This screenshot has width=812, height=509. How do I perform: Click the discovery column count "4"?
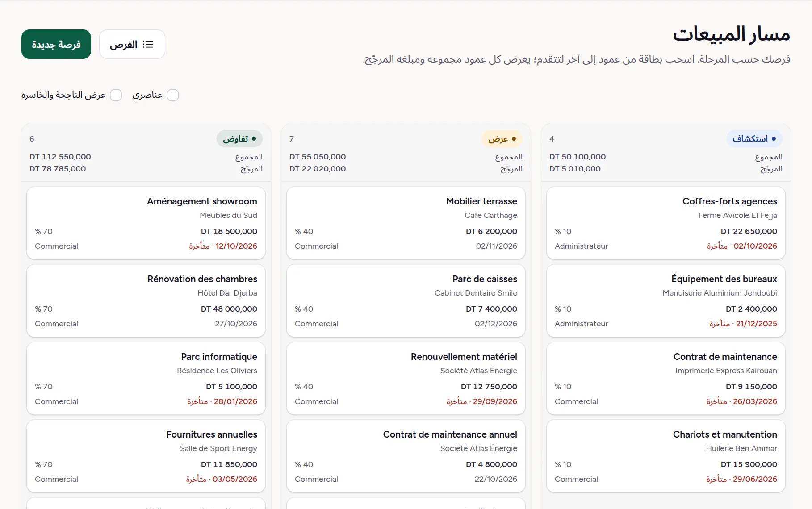(552, 139)
